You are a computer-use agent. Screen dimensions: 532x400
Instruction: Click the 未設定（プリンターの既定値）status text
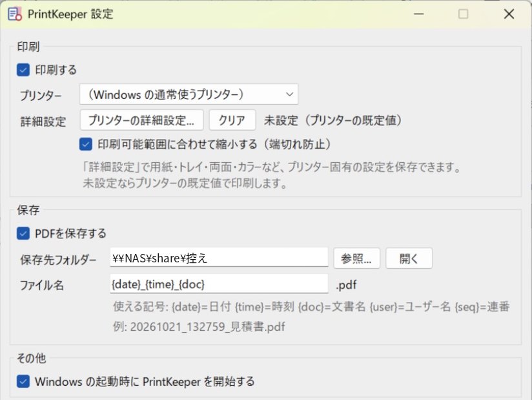[333, 120]
